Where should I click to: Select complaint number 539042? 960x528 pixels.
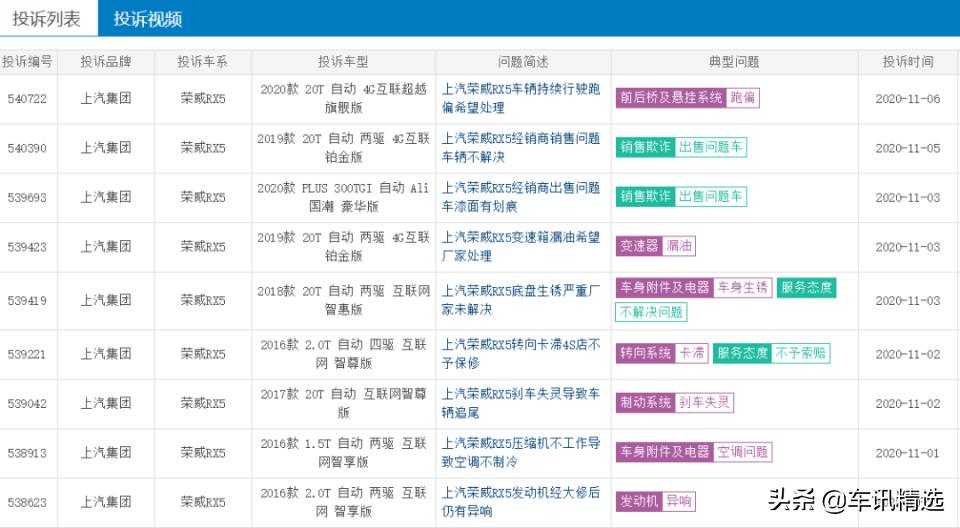[x=27, y=403]
